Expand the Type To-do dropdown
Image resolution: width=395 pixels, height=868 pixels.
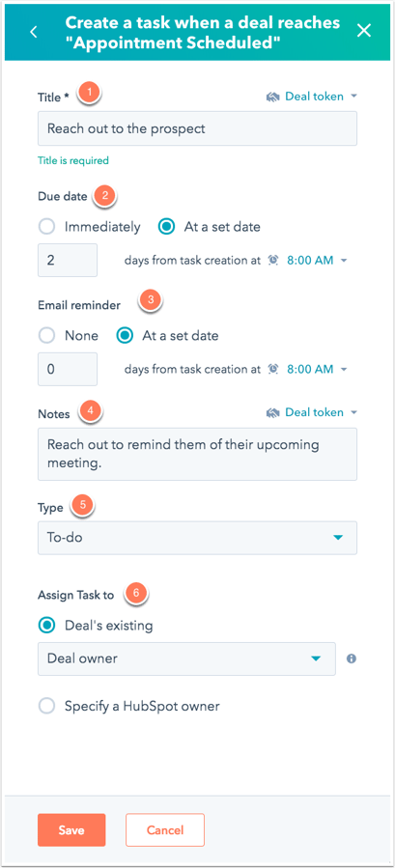197,538
